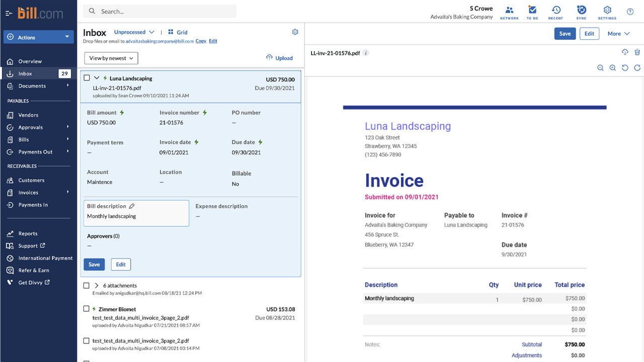Zoom out the invoice preview
Image resolution: width=644 pixels, height=362 pixels.
[600, 68]
